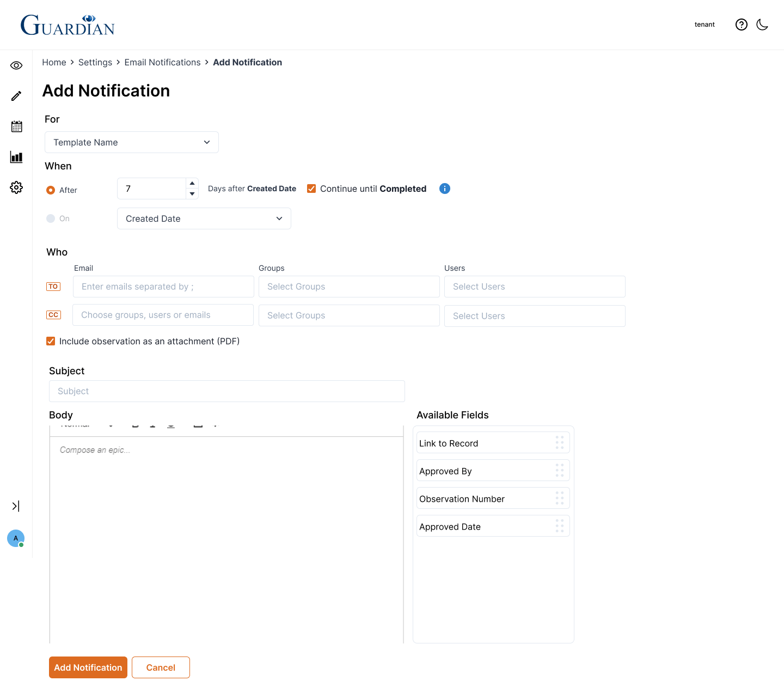This screenshot has height=699, width=784.
Task: Click the blue info icon beside Completed
Action: pos(445,189)
